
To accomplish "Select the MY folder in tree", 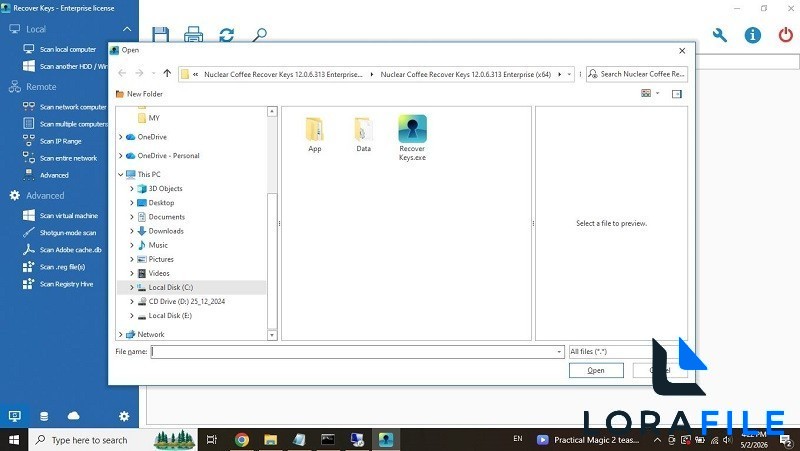I will (x=154, y=118).
